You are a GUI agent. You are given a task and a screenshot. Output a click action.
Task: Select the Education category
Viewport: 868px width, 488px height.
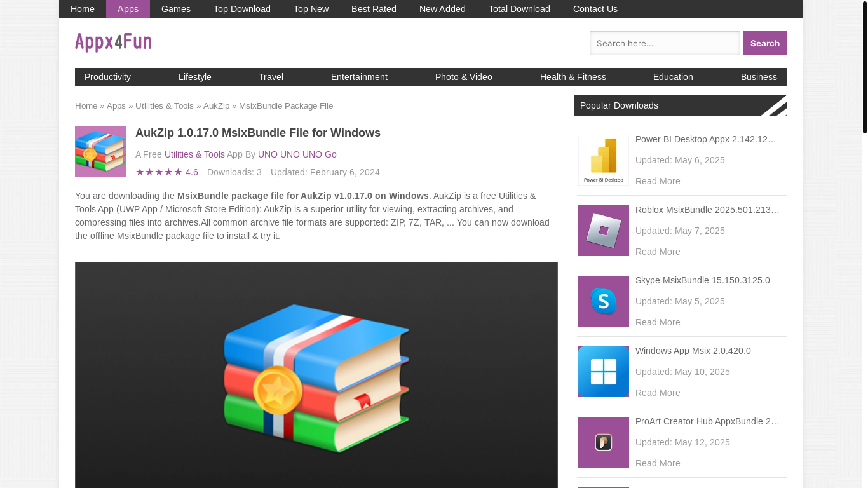(673, 77)
